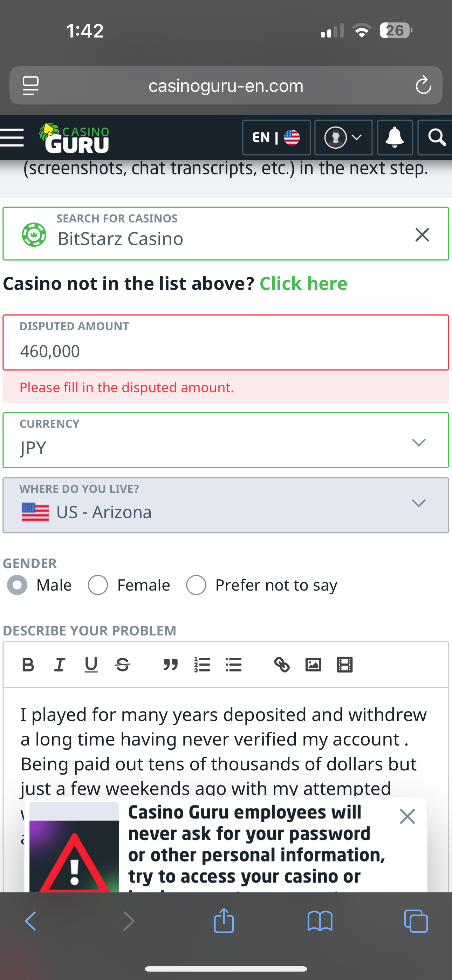
Task: Click the Bold formatting icon
Action: point(28,665)
